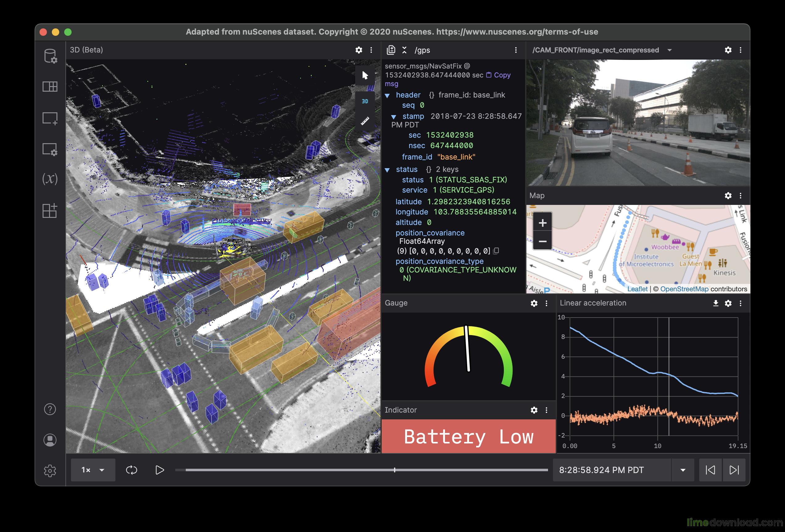Toggle the /gps panel diff mode icon
Screen dimensions: 785x532
pyautogui.click(x=391, y=50)
